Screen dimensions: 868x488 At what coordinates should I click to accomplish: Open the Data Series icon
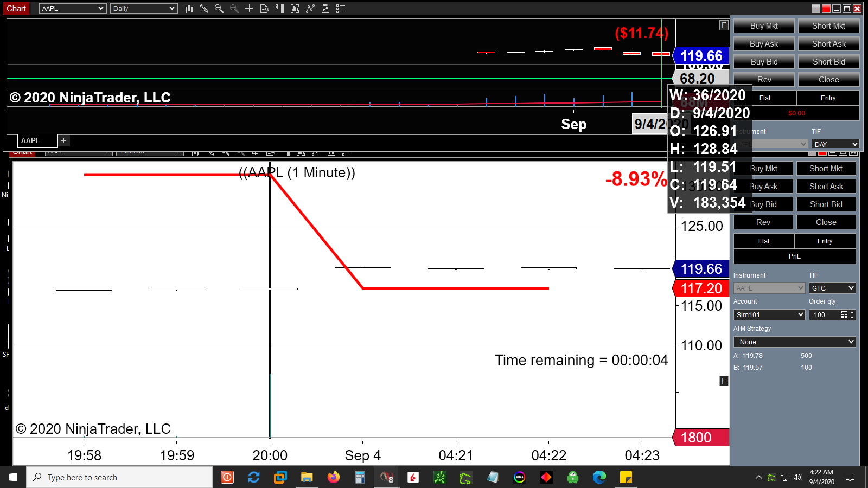[295, 9]
